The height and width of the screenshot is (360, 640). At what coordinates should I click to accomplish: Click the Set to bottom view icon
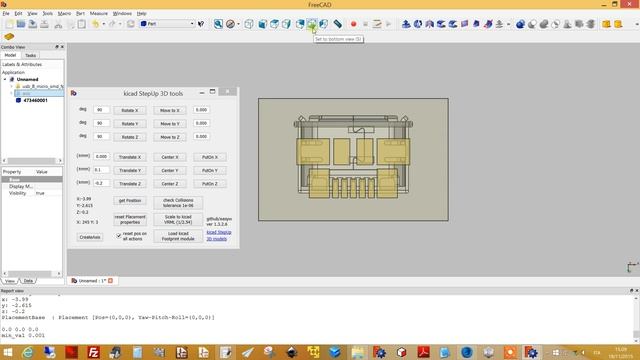tap(312, 24)
